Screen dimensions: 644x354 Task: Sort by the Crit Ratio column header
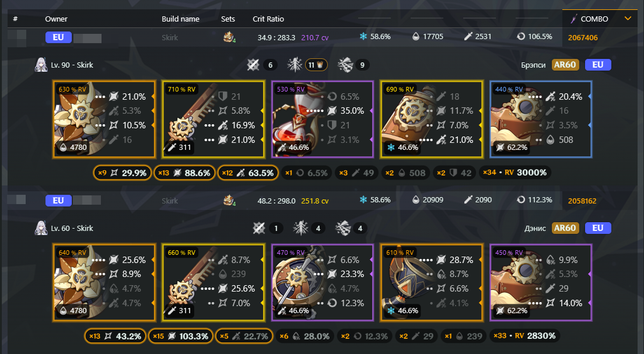click(268, 19)
